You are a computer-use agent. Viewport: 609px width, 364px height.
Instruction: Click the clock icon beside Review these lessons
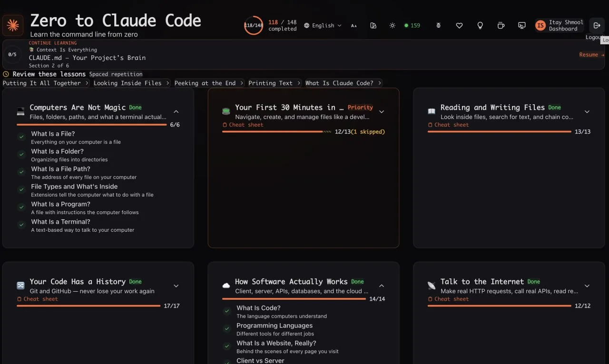6,74
